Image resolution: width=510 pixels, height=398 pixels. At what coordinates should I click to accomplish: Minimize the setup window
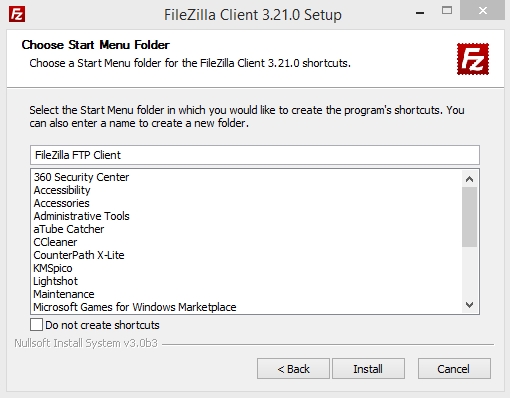coord(420,13)
